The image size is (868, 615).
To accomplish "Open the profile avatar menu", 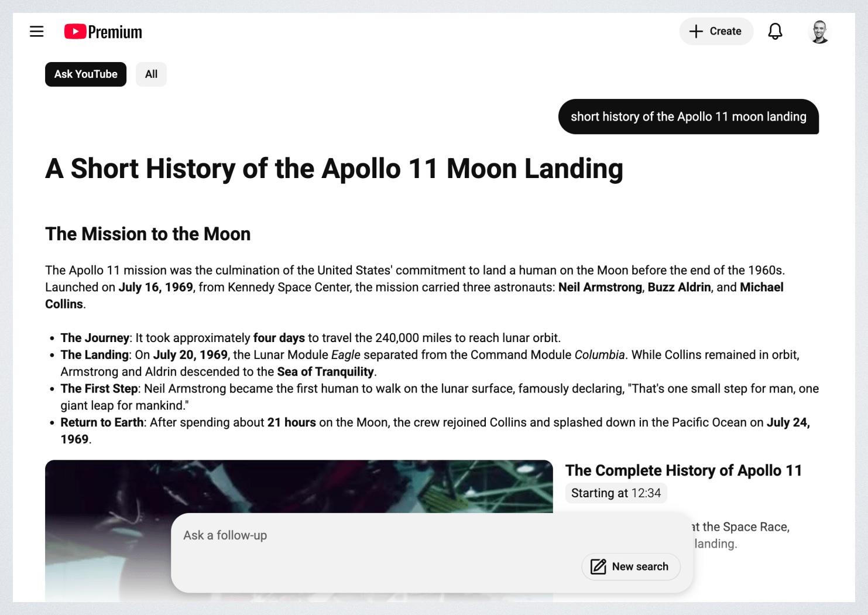I will [x=819, y=32].
